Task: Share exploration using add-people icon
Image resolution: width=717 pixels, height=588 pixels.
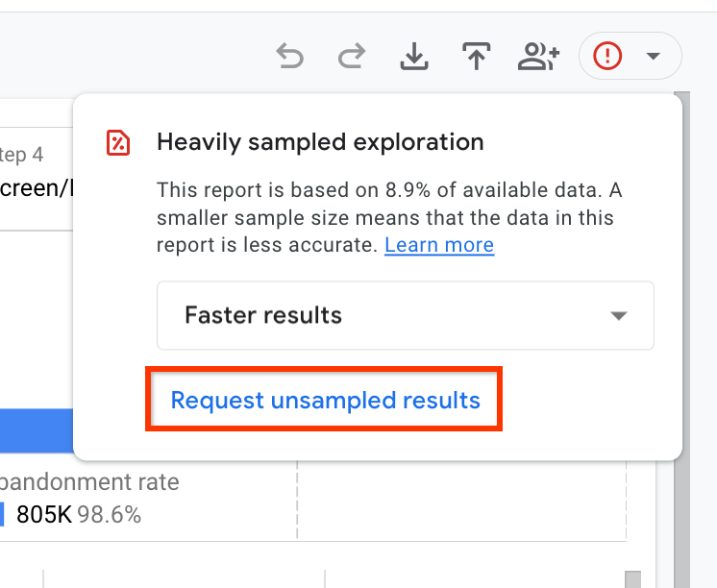Action: point(538,57)
